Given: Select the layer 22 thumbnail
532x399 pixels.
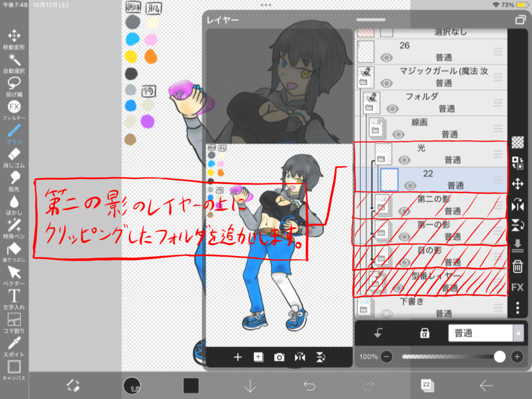Looking at the screenshot, I should (390, 180).
